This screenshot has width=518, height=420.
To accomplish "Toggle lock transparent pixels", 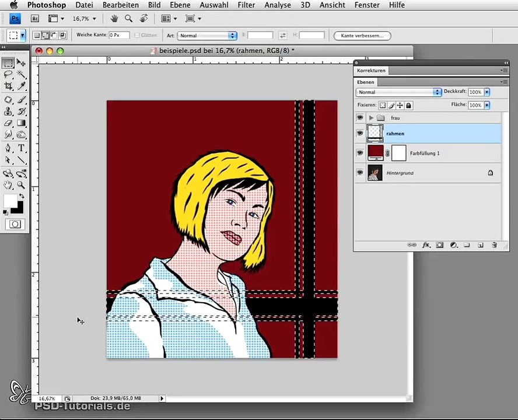I will pos(383,106).
